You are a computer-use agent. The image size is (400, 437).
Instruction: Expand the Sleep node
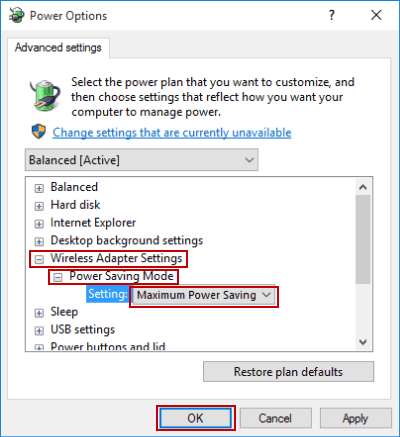pos(39,313)
